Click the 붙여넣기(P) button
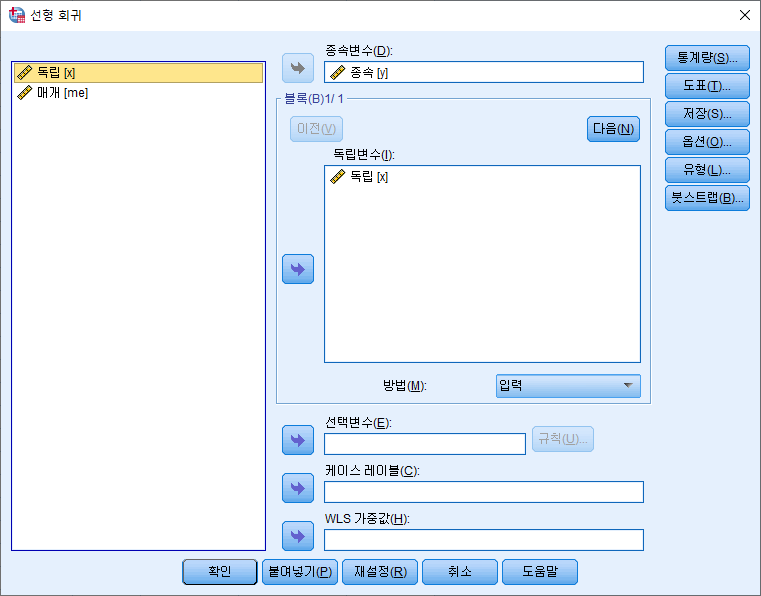761x596 pixels. pyautogui.click(x=300, y=572)
